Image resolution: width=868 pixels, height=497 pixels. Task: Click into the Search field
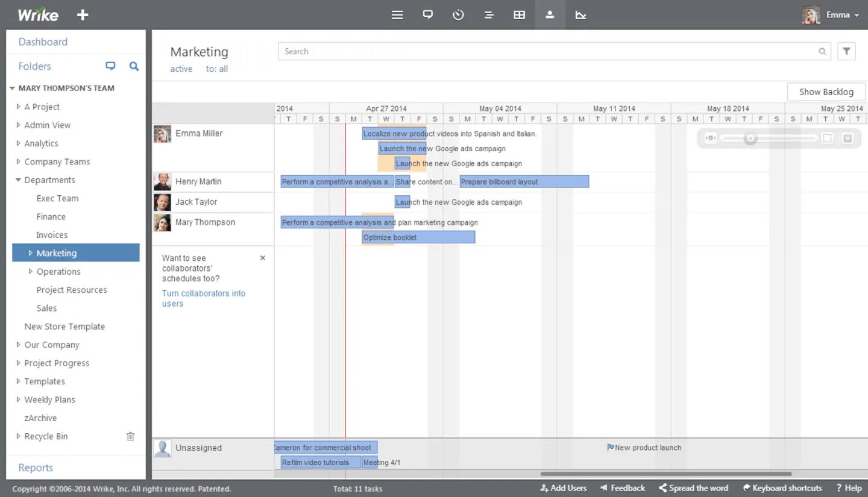tap(554, 51)
